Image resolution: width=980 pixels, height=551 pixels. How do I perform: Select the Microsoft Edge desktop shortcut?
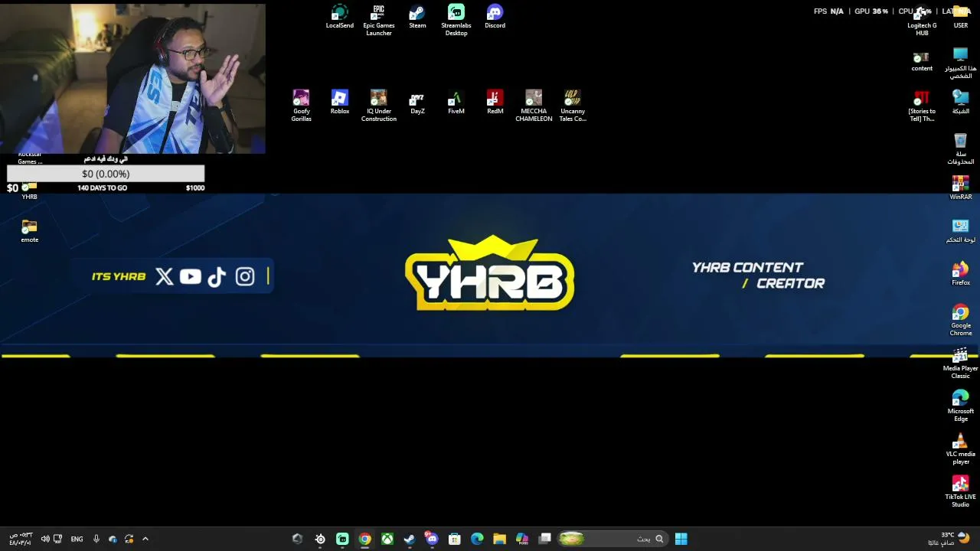click(x=961, y=406)
